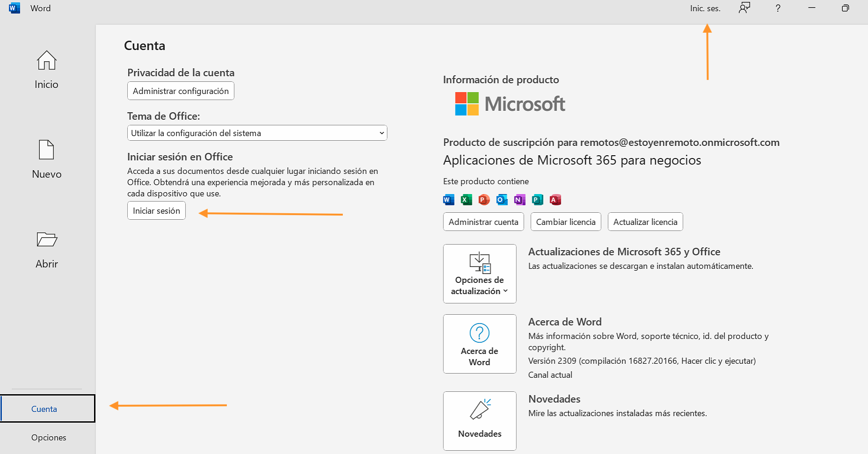Click the feedback person icon in the title bar
The image size is (868, 454).
(745, 8)
